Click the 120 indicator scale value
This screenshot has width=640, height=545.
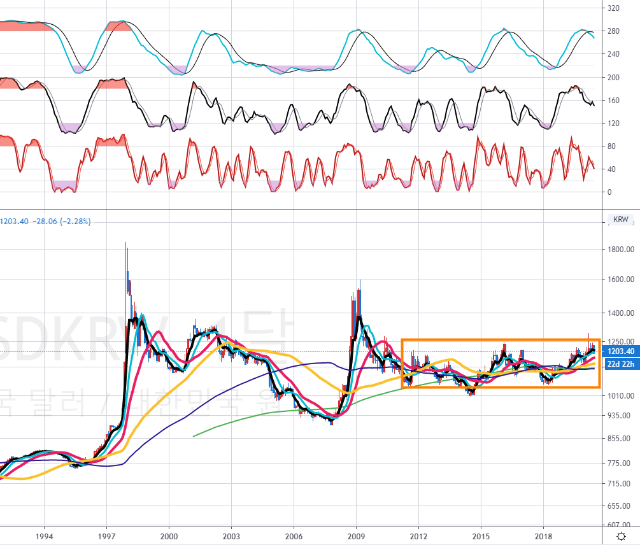(x=613, y=123)
